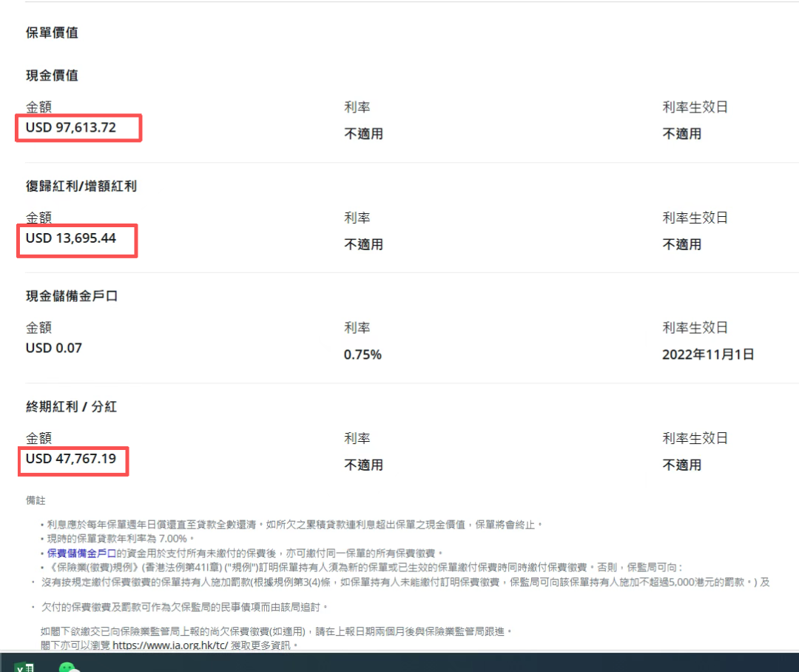Viewport: 799px width, 672px height.
Task: Click the reversionary bonus amount USD 13,695.44
Action: pos(71,238)
